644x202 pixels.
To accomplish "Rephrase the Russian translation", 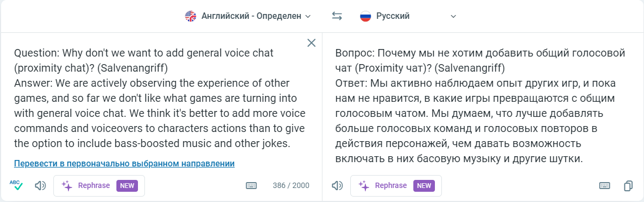I will coord(396,186).
